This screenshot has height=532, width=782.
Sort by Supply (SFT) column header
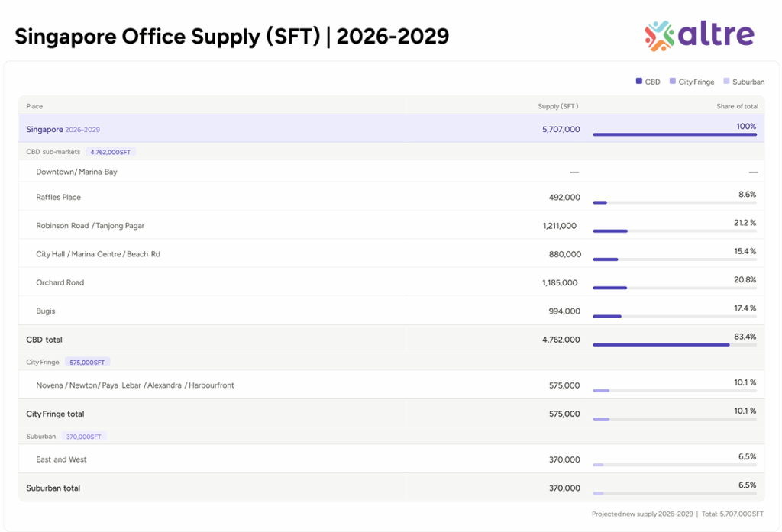pyautogui.click(x=557, y=106)
